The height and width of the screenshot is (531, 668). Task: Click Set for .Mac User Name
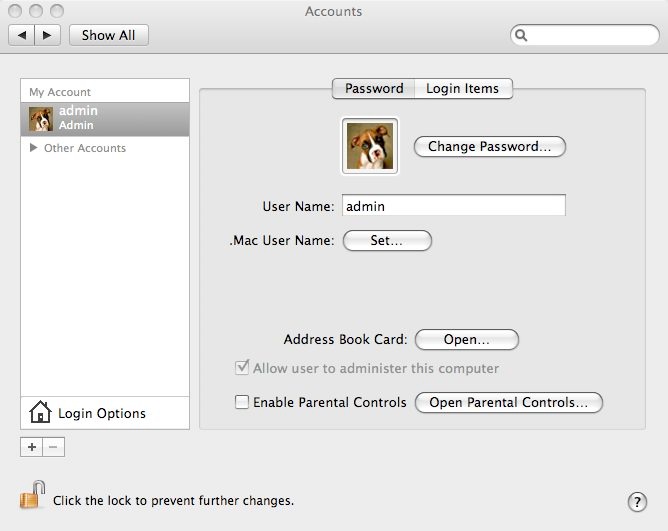tap(387, 240)
